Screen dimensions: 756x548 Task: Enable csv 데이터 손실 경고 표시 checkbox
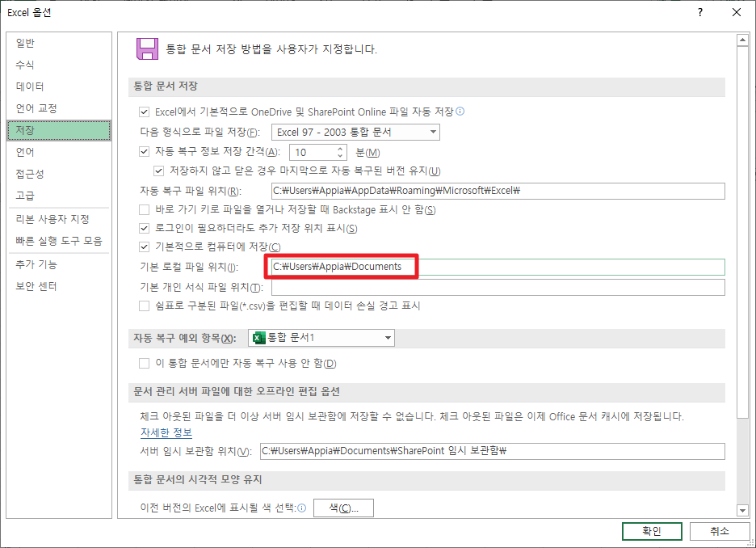click(144, 306)
